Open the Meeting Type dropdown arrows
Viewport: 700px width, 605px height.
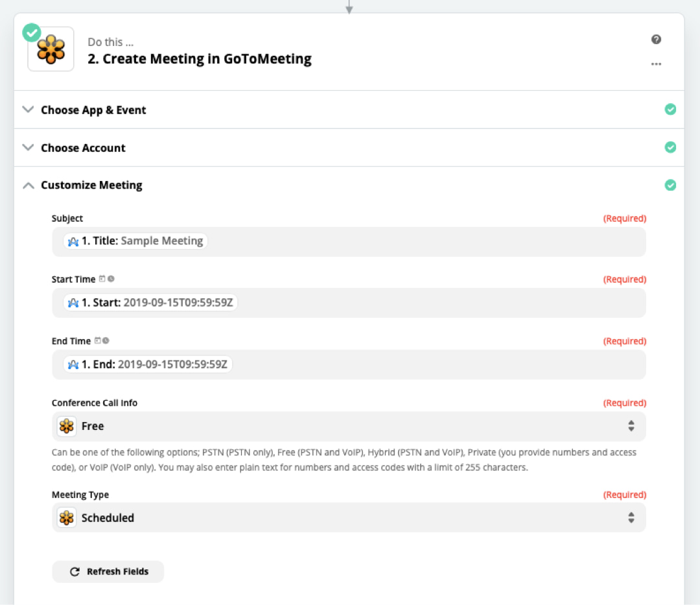click(631, 518)
